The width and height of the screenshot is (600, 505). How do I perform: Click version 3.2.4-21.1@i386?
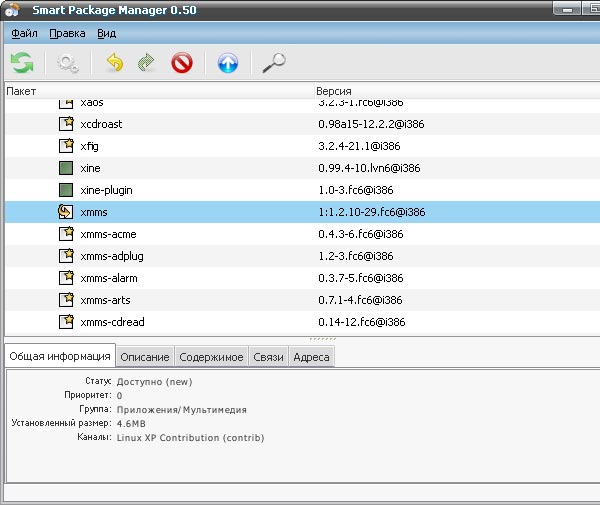[359, 146]
